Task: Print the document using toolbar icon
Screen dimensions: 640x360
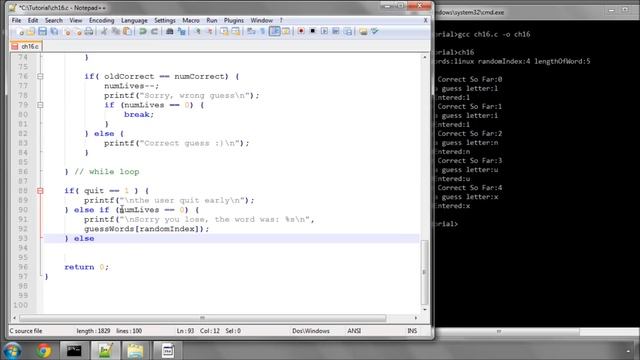Action: 89,31
